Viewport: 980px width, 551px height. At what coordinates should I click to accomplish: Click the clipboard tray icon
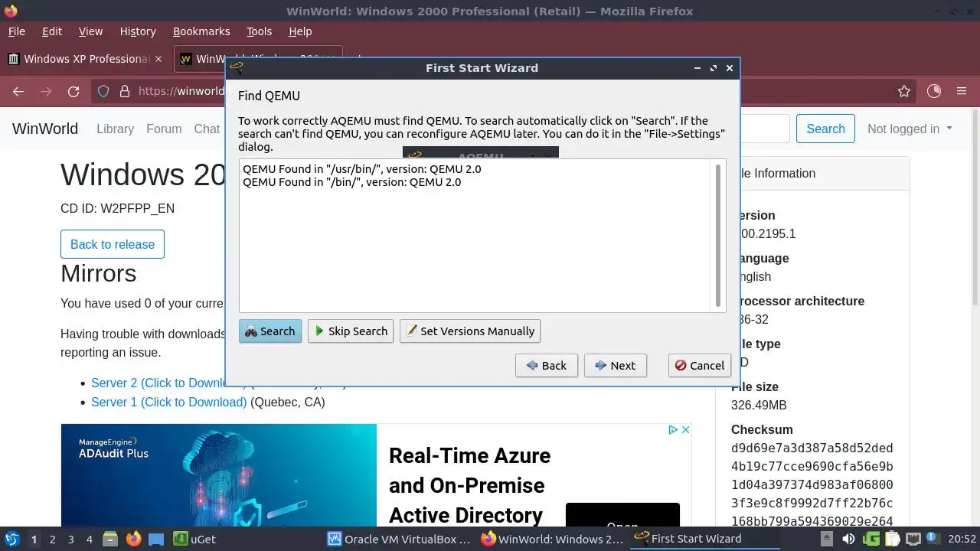pos(892,540)
